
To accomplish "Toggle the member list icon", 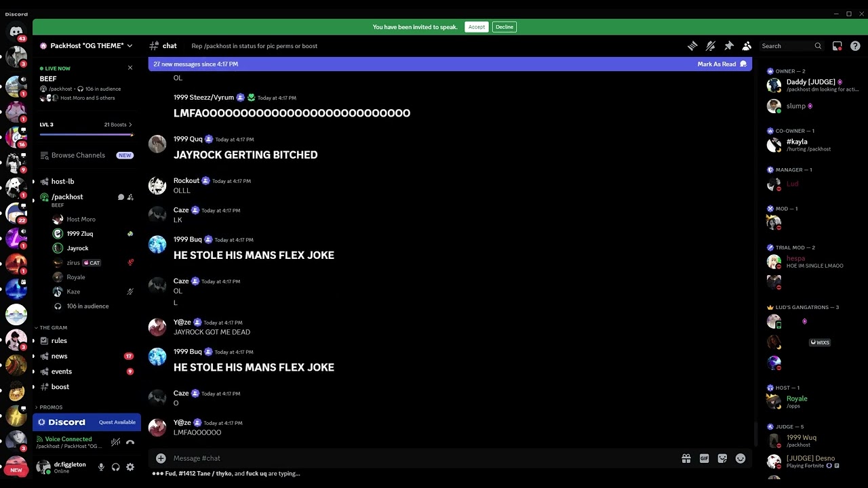I will pos(747,46).
